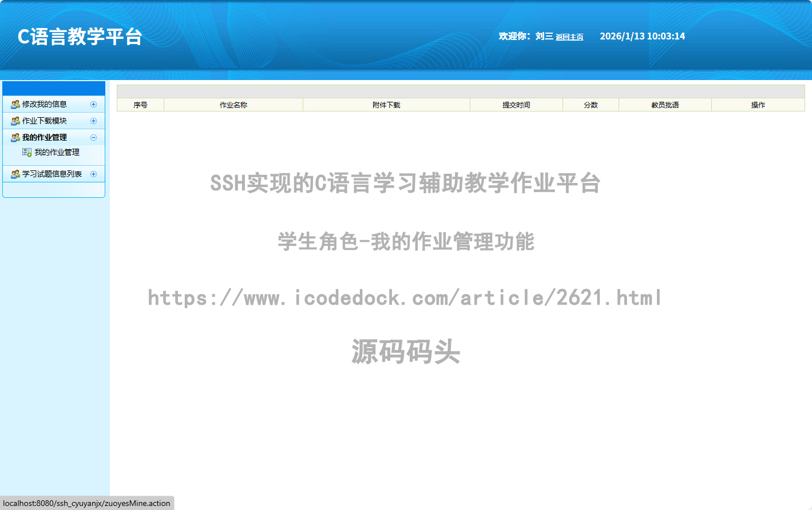The height and width of the screenshot is (510, 812).
Task: Open the 返回主页 link in the header
Action: pyautogui.click(x=569, y=37)
